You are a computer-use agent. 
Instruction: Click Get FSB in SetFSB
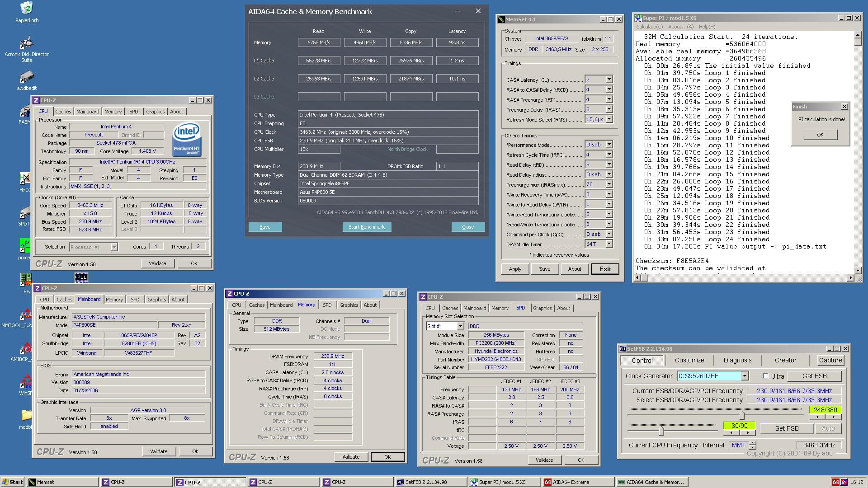pos(814,376)
